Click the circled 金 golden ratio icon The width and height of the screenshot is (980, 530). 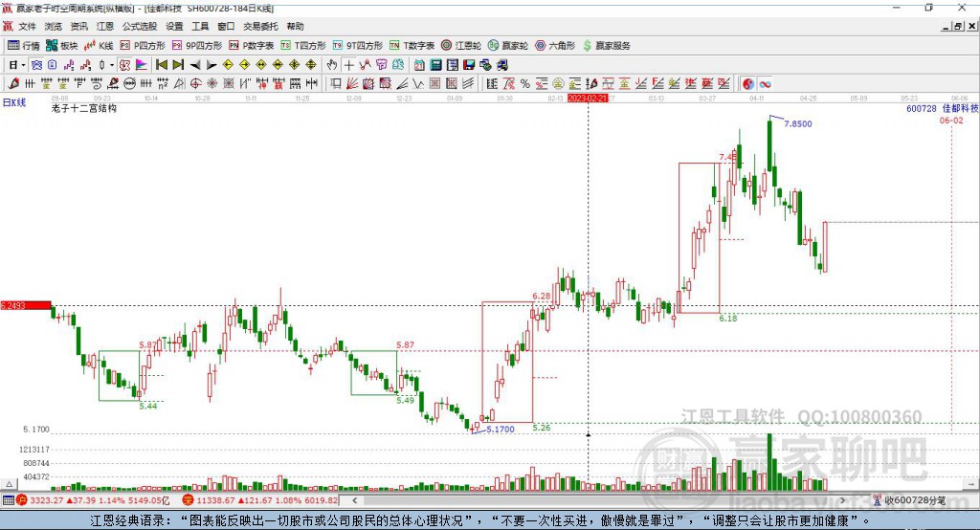pos(558,84)
